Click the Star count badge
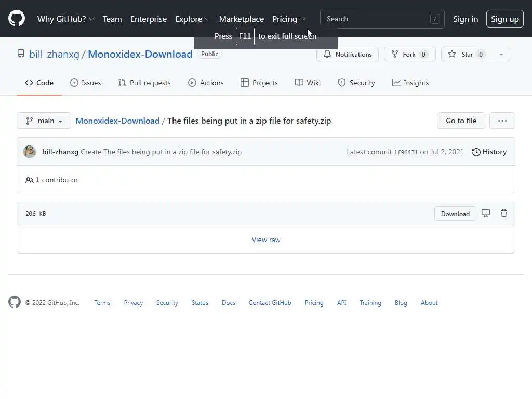This screenshot has height=399, width=532. click(x=481, y=54)
